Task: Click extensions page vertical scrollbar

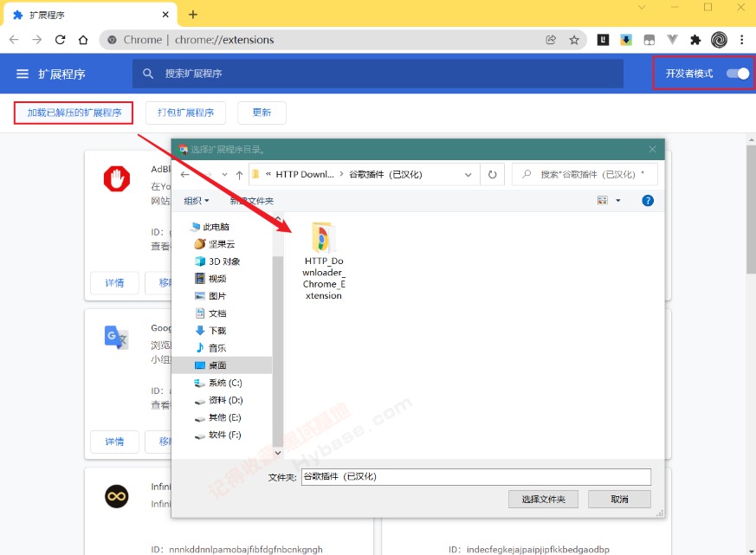Action: (751, 210)
